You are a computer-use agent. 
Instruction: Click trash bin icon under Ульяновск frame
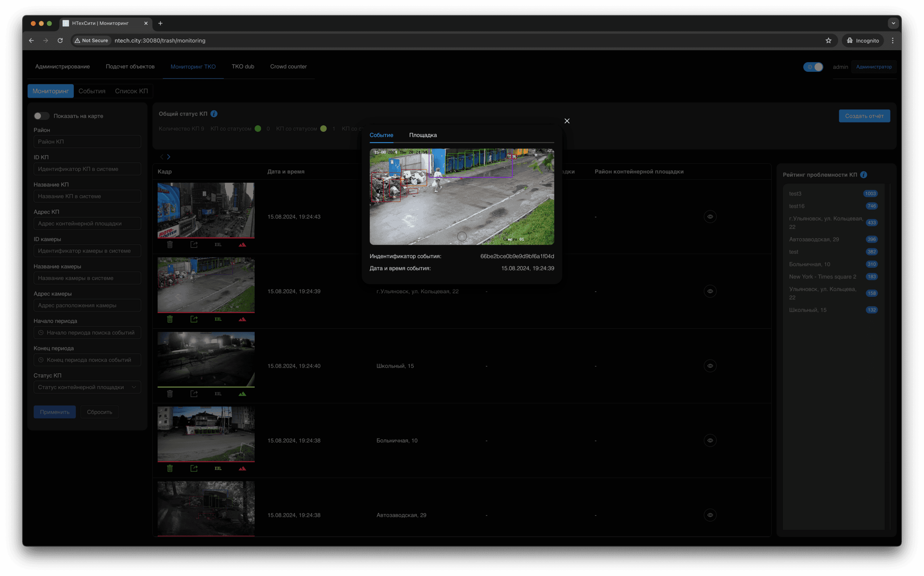point(170,319)
